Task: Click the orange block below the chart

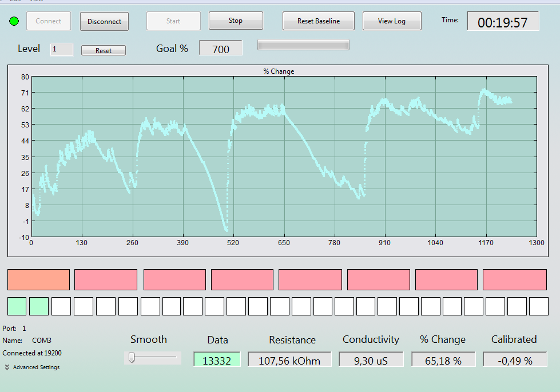Action: [x=38, y=279]
